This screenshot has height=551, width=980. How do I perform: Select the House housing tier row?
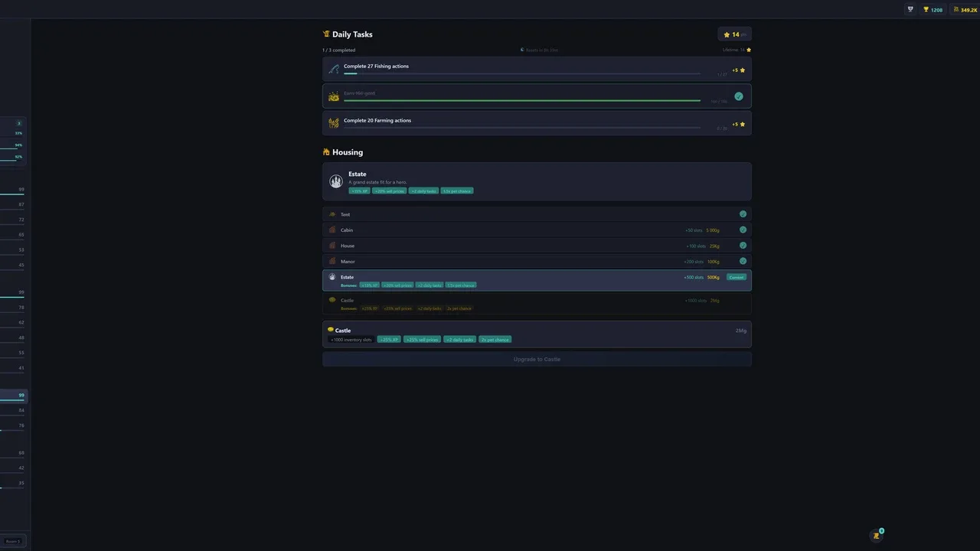click(x=537, y=246)
